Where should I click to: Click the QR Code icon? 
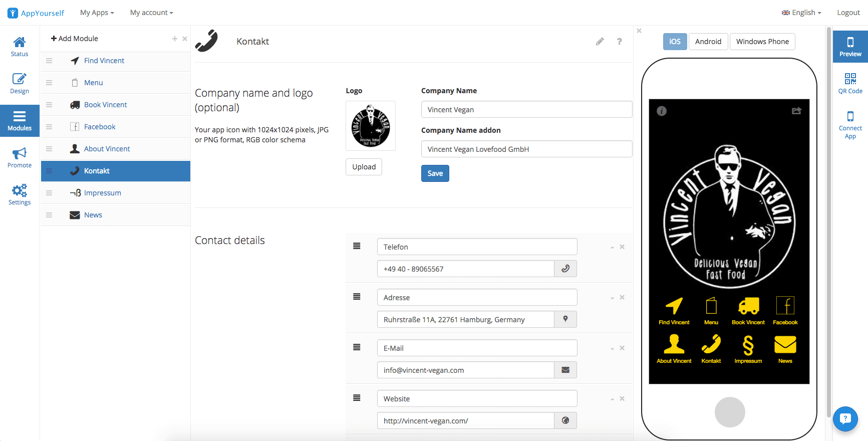coord(850,79)
